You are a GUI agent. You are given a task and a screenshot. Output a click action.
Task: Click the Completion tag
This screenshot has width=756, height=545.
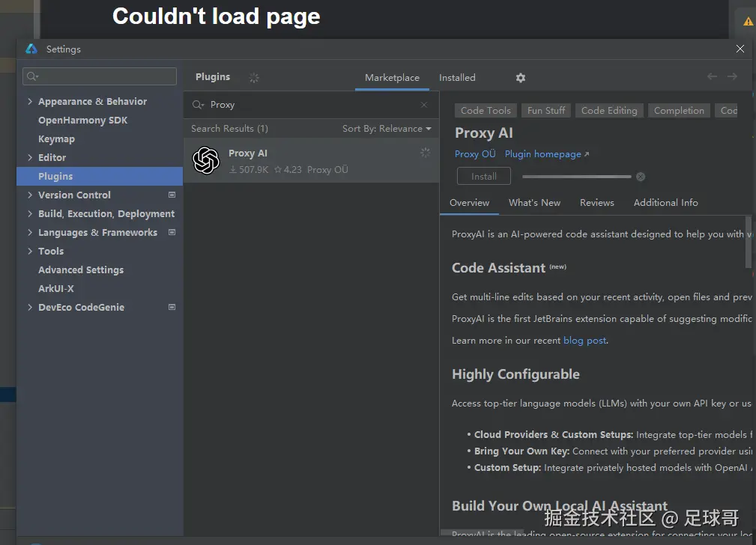coord(679,111)
